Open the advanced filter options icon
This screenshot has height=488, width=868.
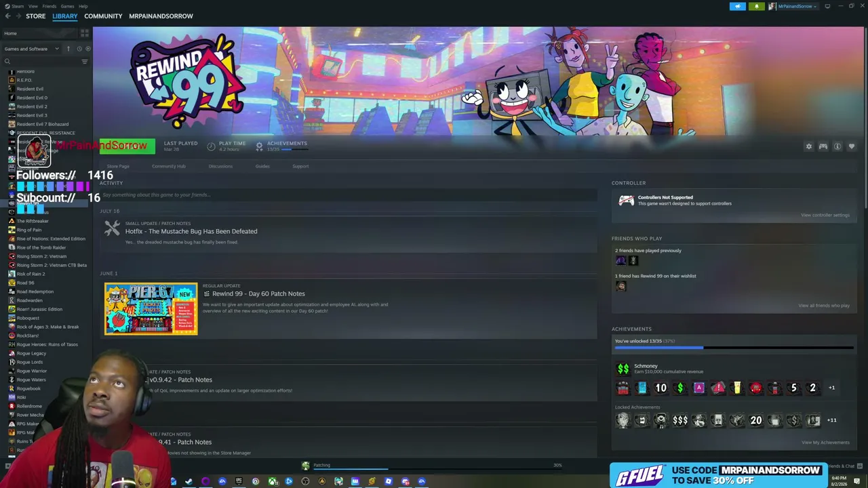[x=85, y=62]
